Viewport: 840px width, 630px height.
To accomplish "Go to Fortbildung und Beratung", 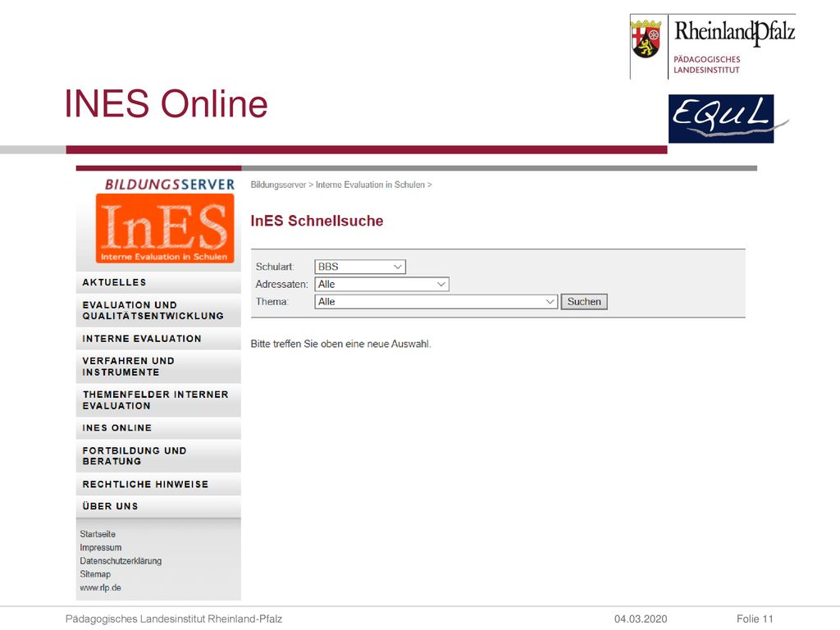I will pos(158,456).
